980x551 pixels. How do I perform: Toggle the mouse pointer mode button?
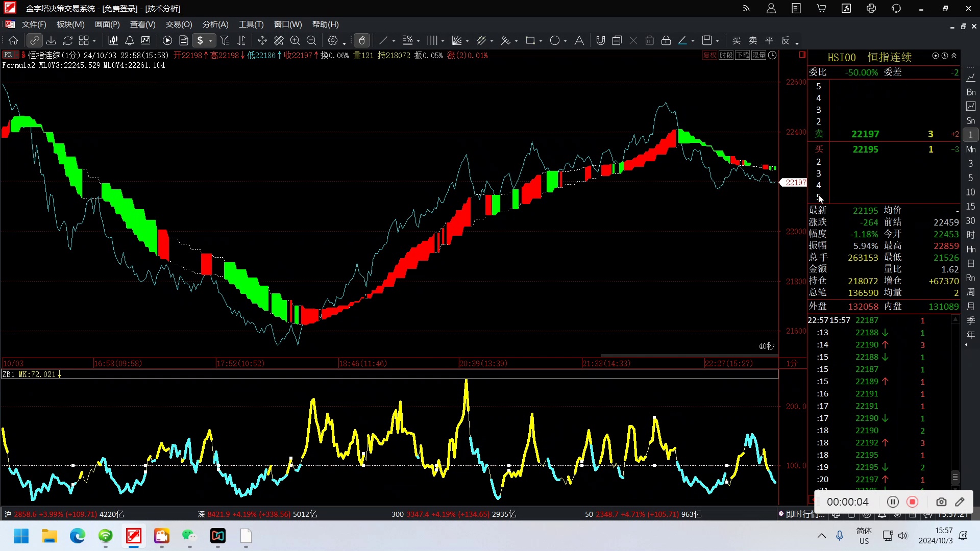pos(362,40)
